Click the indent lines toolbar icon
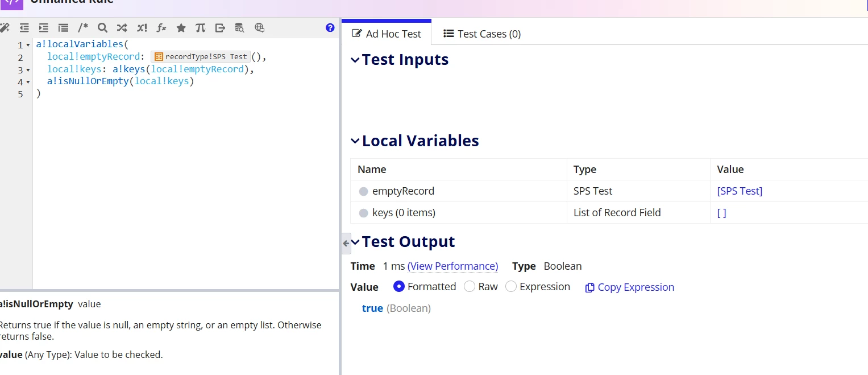 coord(43,28)
